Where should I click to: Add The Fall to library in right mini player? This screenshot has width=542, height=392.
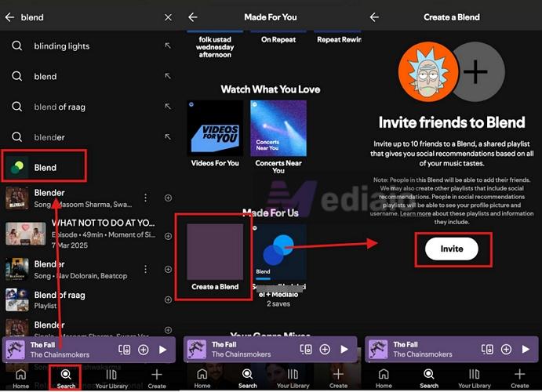(506, 349)
